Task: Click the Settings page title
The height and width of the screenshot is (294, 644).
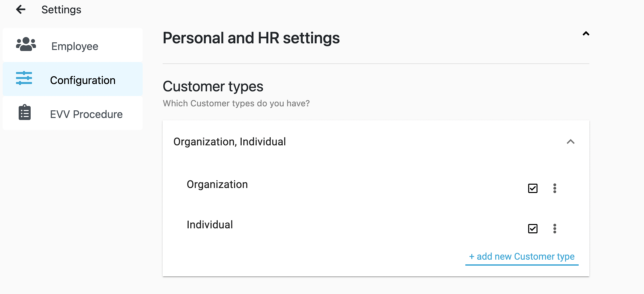Action: click(x=61, y=10)
